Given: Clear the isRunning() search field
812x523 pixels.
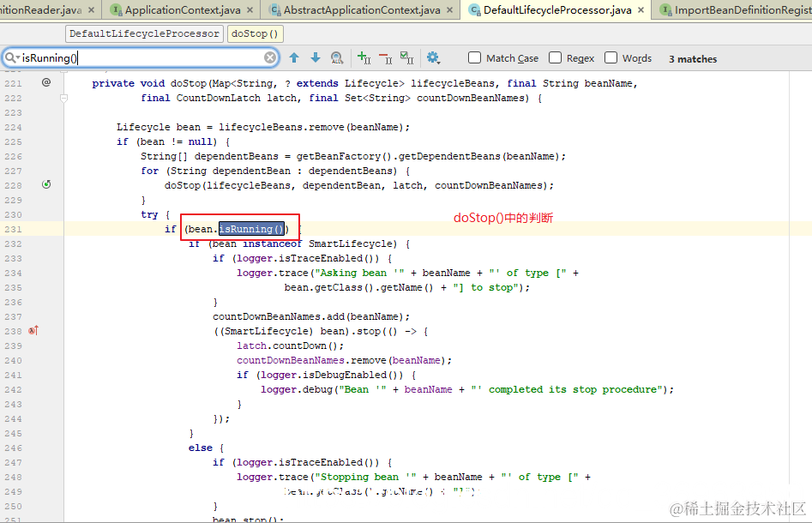Looking at the screenshot, I should (x=270, y=57).
